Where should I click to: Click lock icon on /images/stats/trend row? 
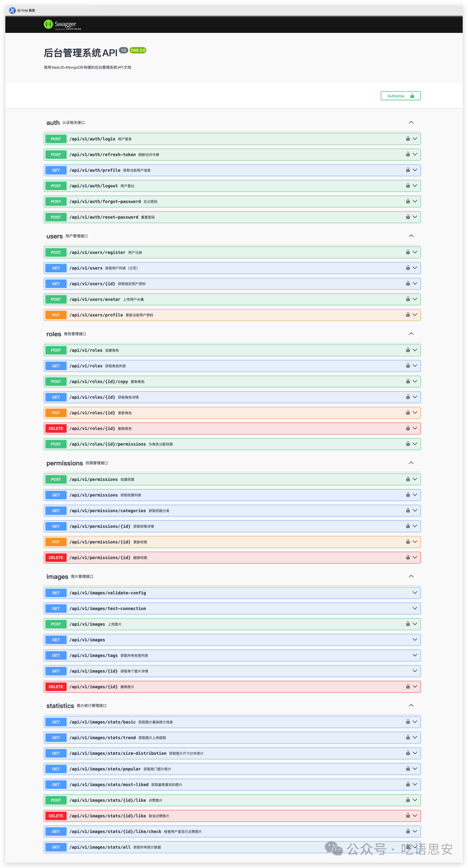pyautogui.click(x=408, y=737)
